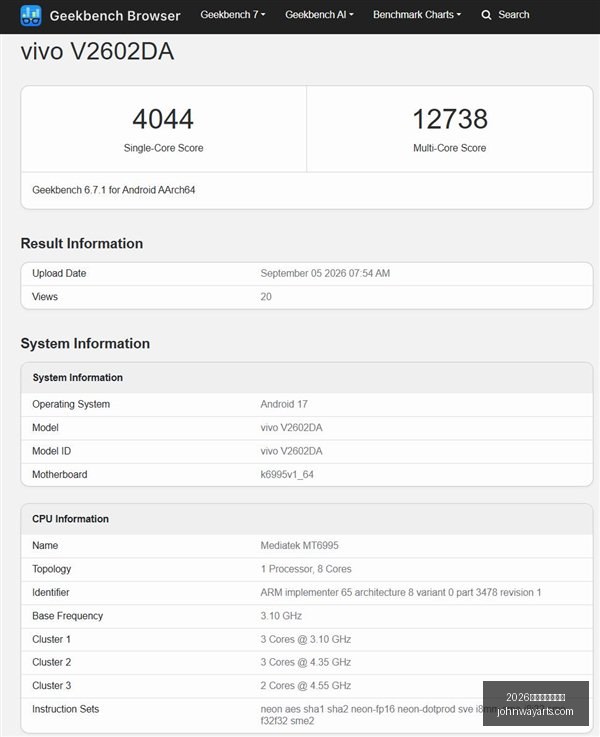Click the Result Information heading
The width and height of the screenshot is (600, 737).
(82, 243)
